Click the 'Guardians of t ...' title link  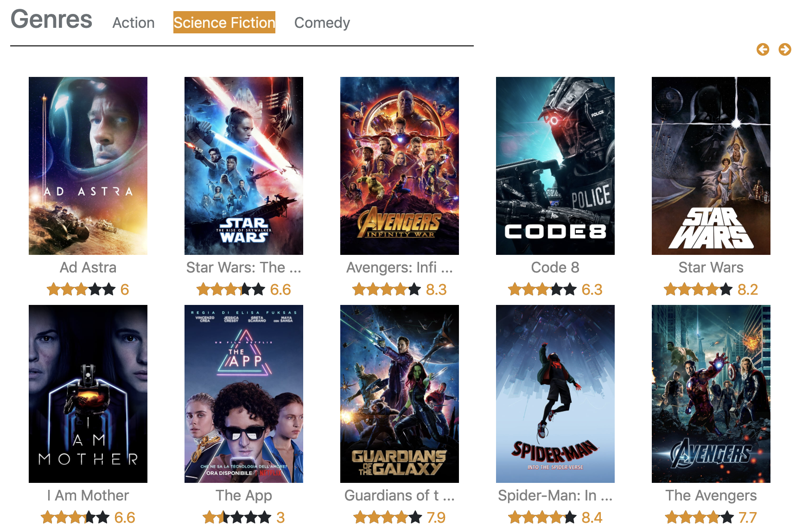click(400, 495)
